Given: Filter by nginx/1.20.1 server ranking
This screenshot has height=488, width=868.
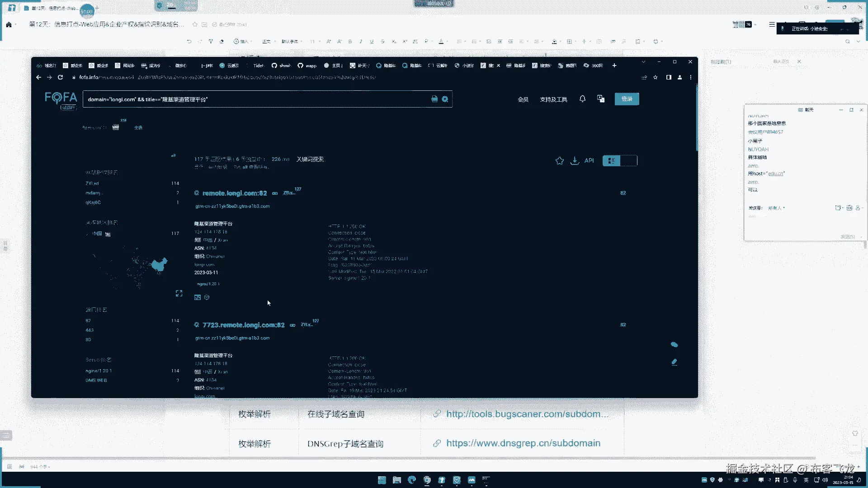Looking at the screenshot, I should click(99, 371).
